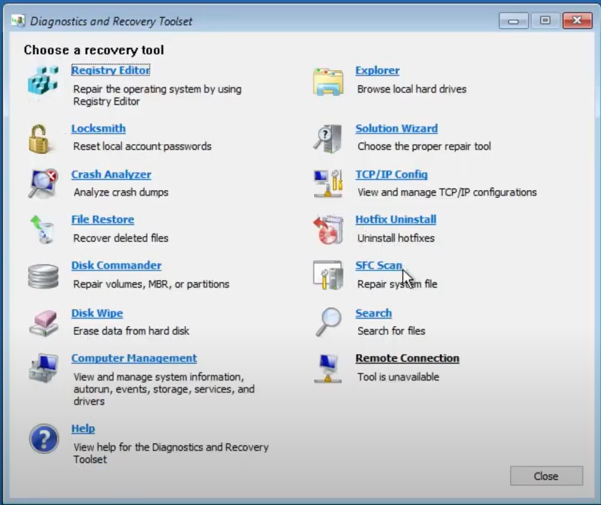Click the 'Choose a recovery tool' heading
Viewport: 601px width, 505px height.
click(94, 50)
